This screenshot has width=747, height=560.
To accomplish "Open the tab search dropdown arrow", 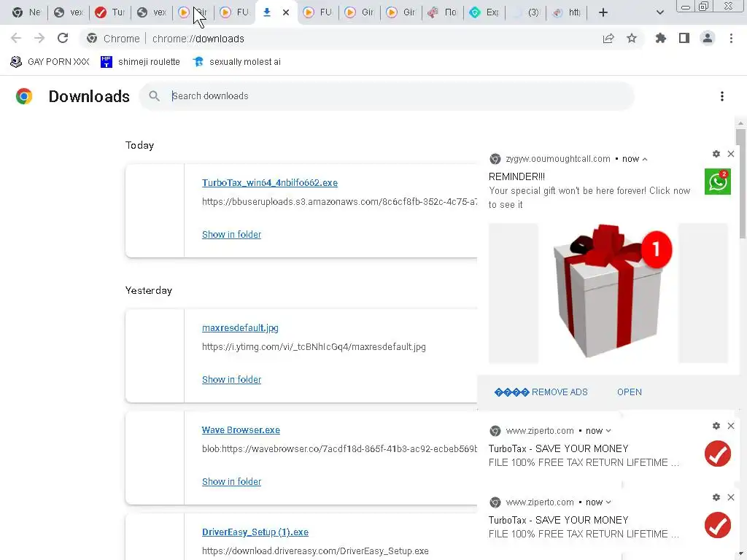I will (659, 12).
